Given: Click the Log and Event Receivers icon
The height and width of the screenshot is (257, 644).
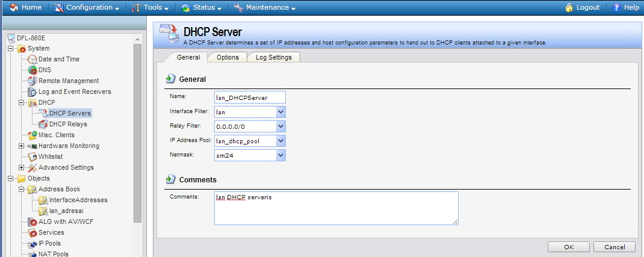Looking at the screenshot, I should pos(33,91).
